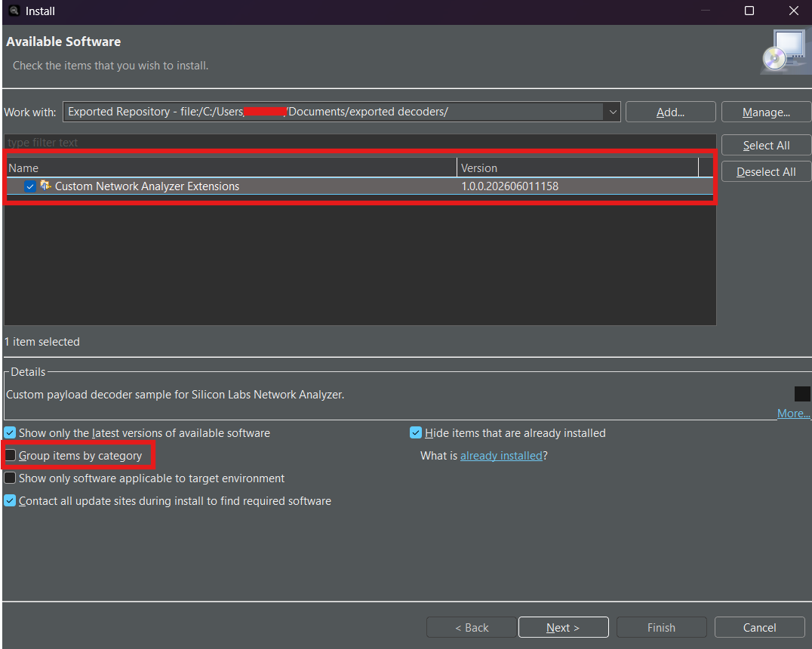Open the More... details link
This screenshot has width=812, height=649.
793,414
